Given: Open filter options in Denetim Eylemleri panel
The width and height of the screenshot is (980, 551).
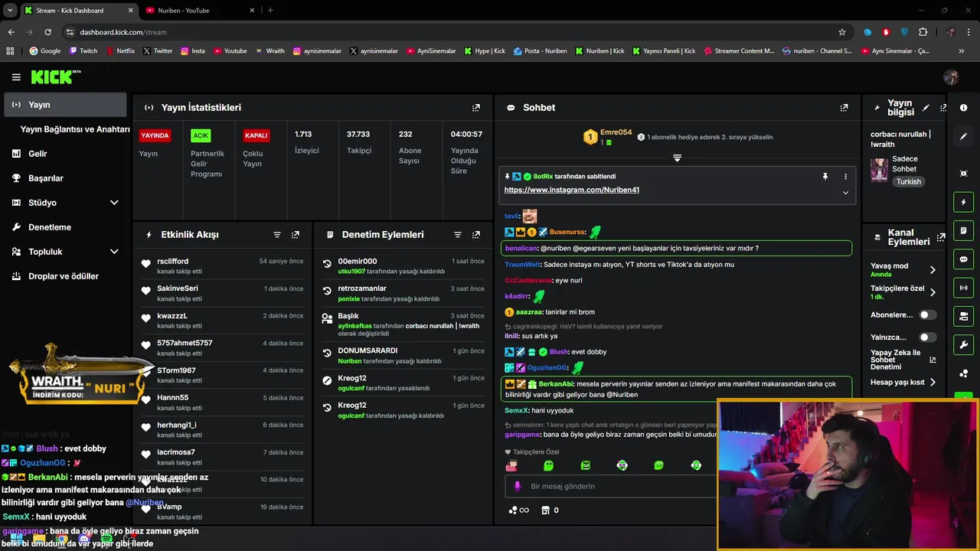Looking at the screenshot, I should (458, 235).
